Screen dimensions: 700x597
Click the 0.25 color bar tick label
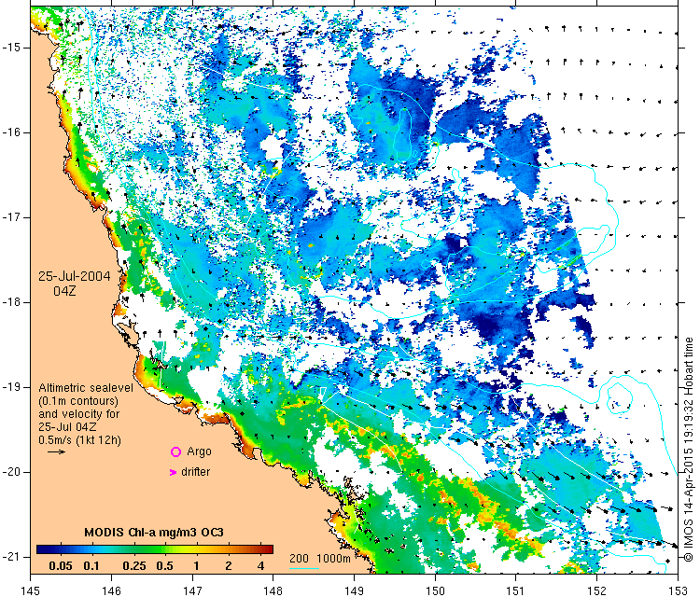tap(134, 566)
